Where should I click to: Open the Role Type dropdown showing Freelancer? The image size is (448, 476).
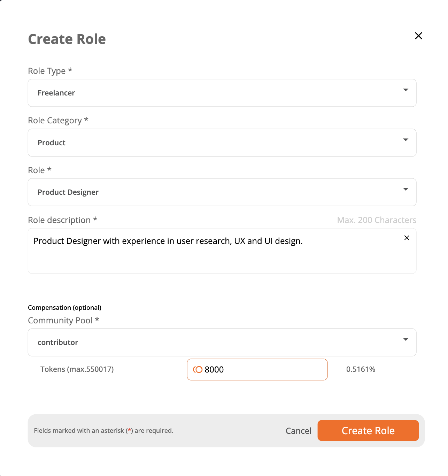coord(222,93)
